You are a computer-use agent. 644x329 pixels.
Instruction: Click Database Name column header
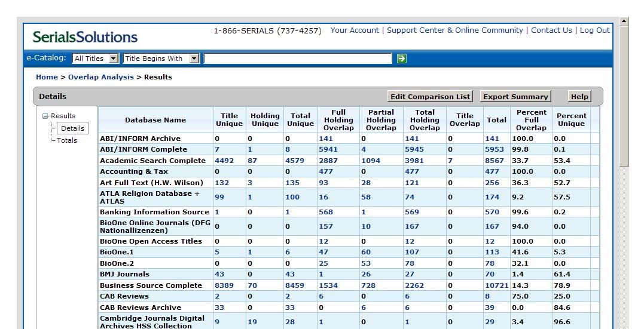pos(155,120)
